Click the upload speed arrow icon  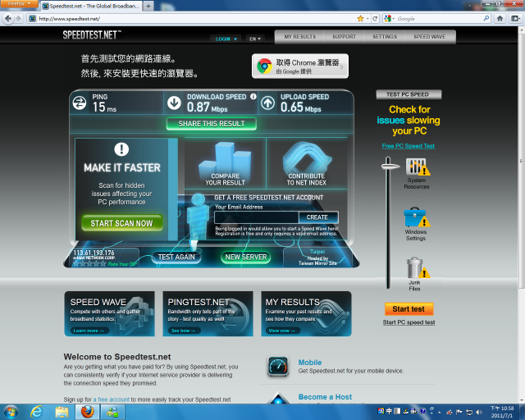tap(268, 103)
